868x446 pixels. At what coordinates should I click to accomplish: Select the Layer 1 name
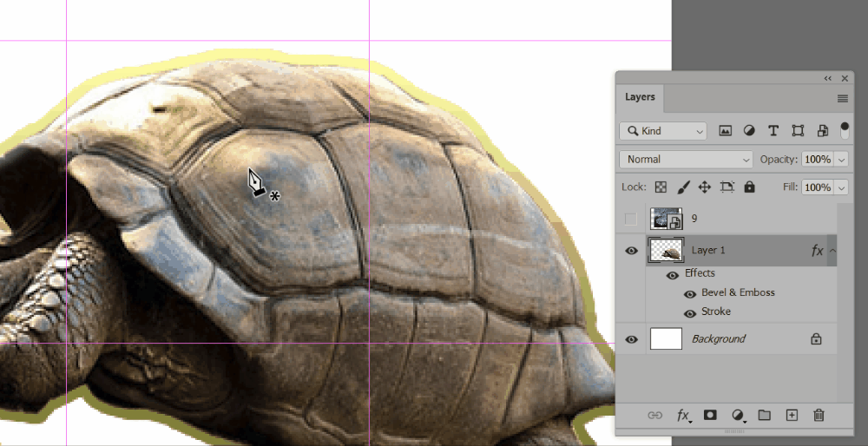tap(708, 251)
